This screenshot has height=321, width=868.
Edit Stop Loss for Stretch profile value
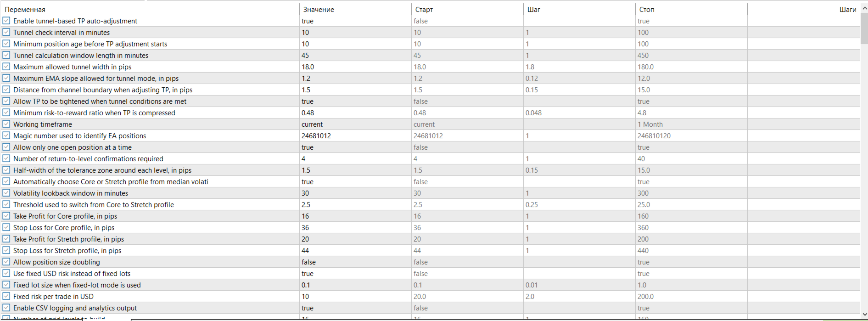click(355, 250)
